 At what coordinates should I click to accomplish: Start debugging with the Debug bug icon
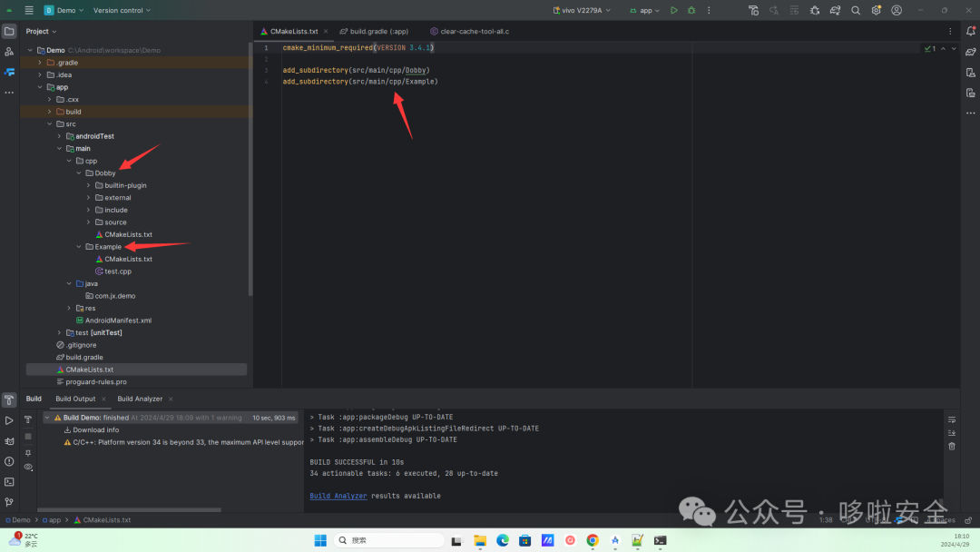691,9
